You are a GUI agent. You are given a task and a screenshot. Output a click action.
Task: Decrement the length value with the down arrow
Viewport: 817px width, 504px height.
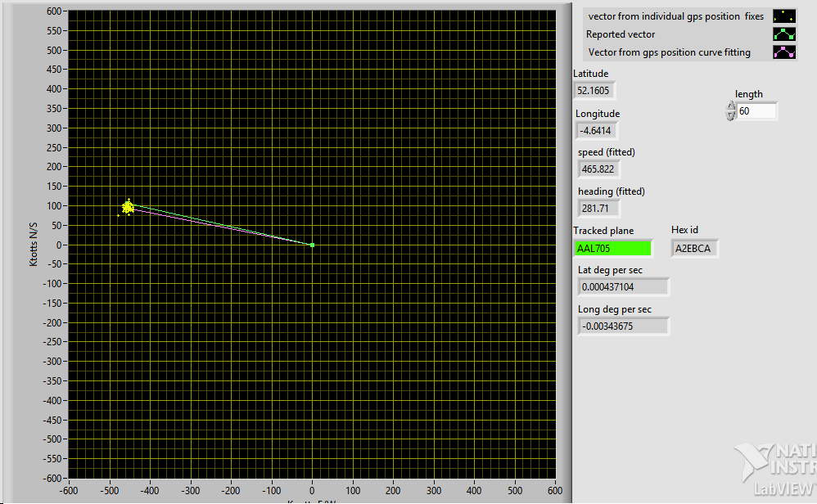click(x=730, y=115)
